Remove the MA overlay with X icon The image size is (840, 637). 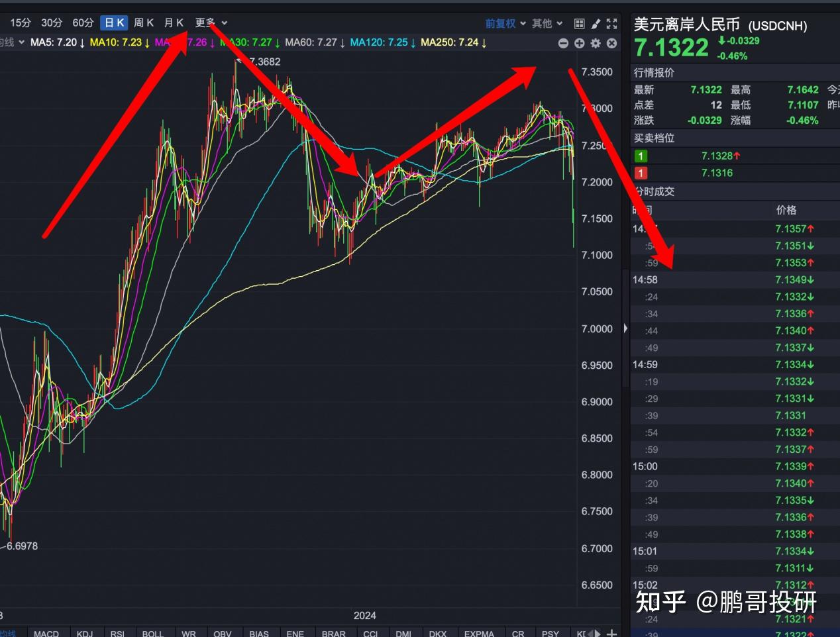(611, 42)
